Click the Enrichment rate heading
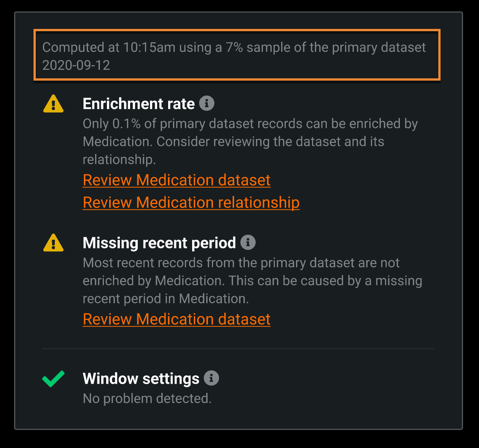479x448 pixels. 138,104
